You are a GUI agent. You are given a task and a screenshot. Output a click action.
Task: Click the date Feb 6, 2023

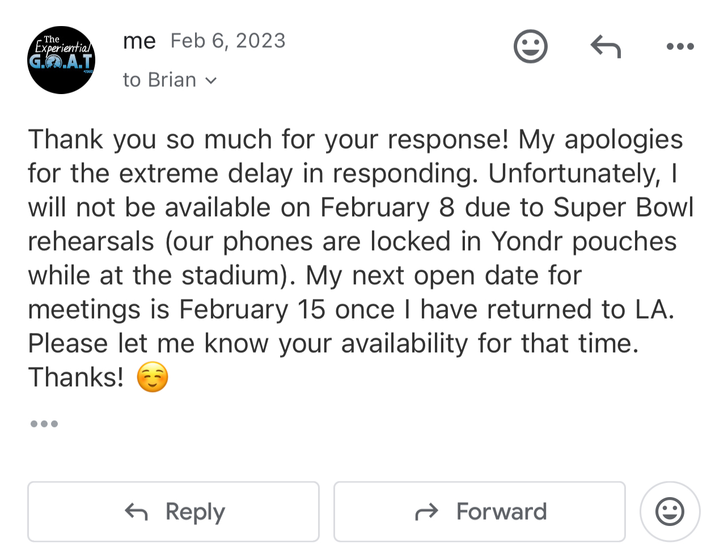228,41
